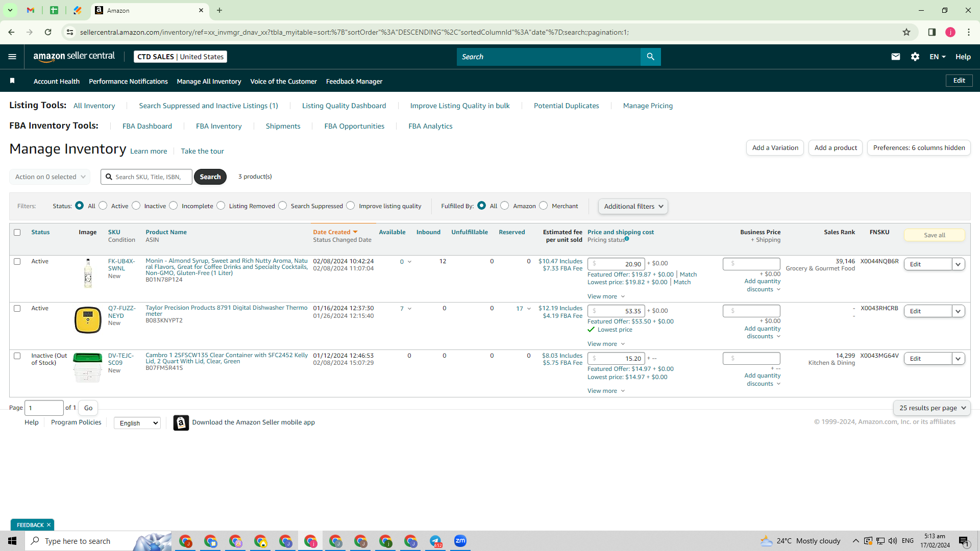The image size is (980, 551).
Task: Click the price field showing 20.90
Action: click(x=616, y=264)
